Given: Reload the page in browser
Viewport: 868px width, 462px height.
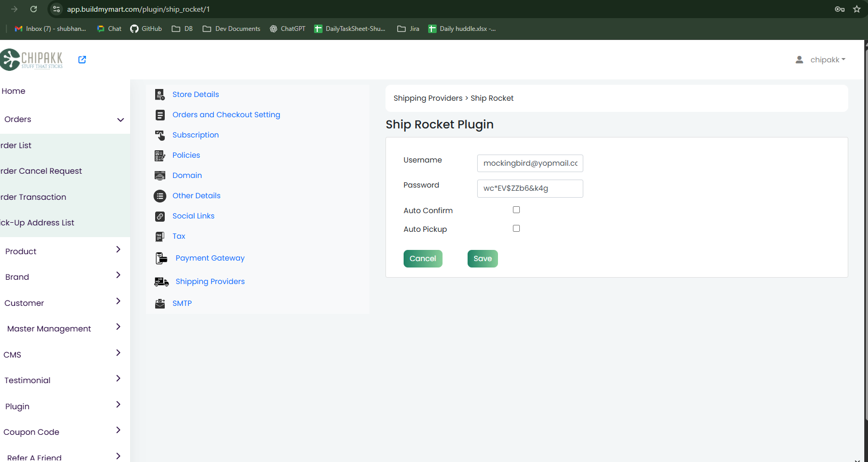Looking at the screenshot, I should pos(34,9).
